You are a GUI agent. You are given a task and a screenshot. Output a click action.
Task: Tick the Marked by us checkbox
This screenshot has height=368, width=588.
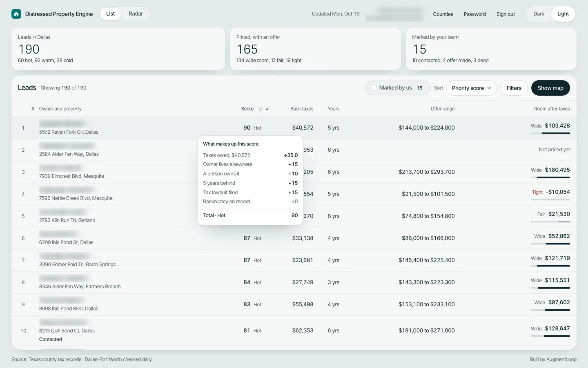point(374,88)
